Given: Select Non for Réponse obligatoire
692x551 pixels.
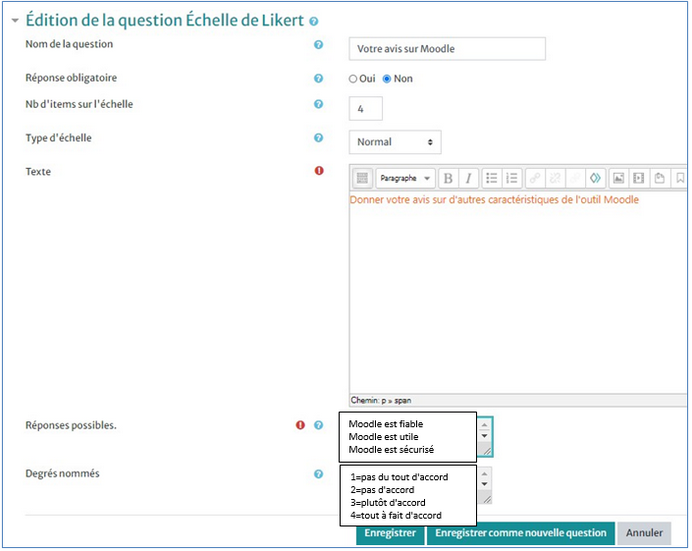Looking at the screenshot, I should point(387,79).
